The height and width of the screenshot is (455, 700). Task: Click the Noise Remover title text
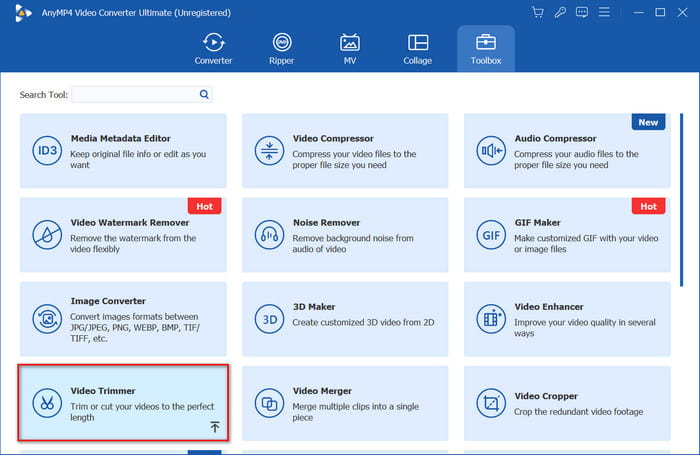pyautogui.click(x=326, y=222)
